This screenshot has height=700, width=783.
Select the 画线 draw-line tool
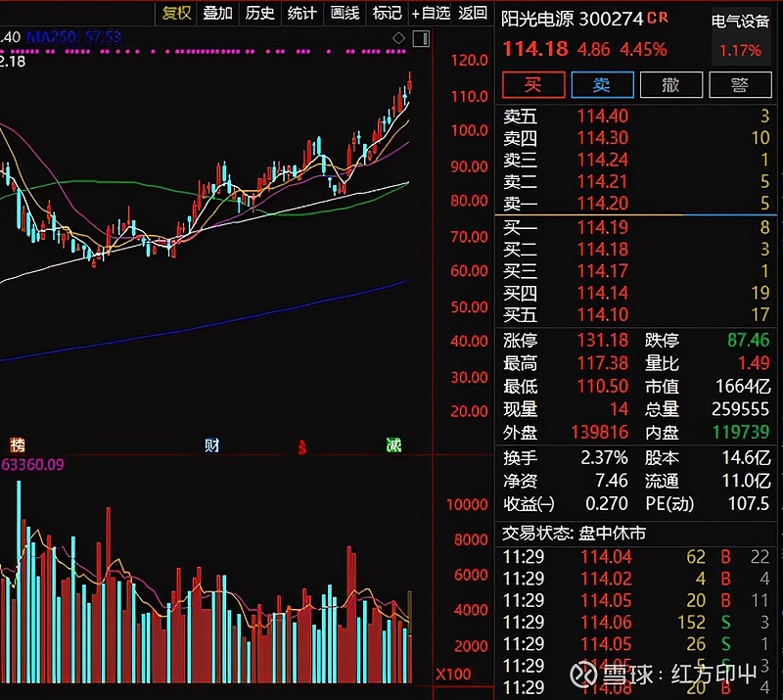point(345,13)
